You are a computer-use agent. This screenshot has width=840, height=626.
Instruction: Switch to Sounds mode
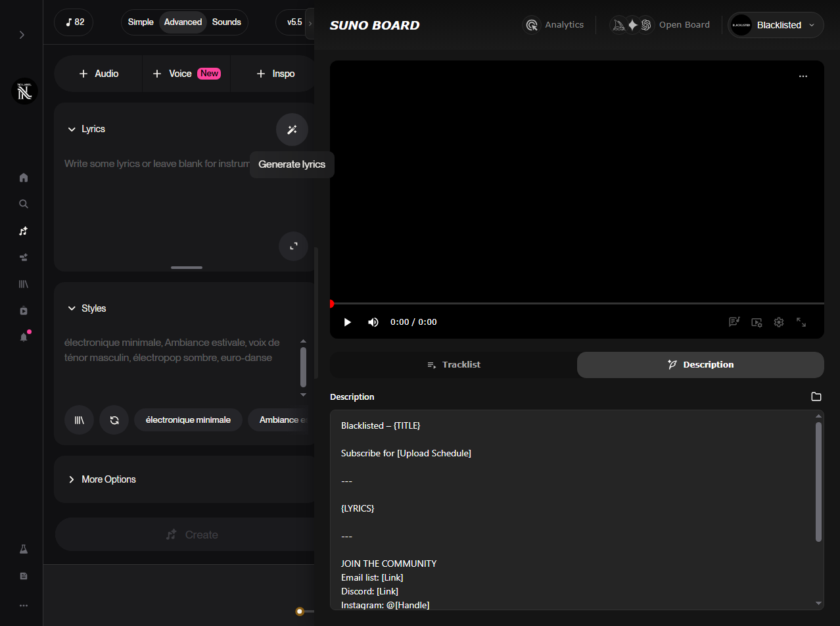[x=227, y=22]
